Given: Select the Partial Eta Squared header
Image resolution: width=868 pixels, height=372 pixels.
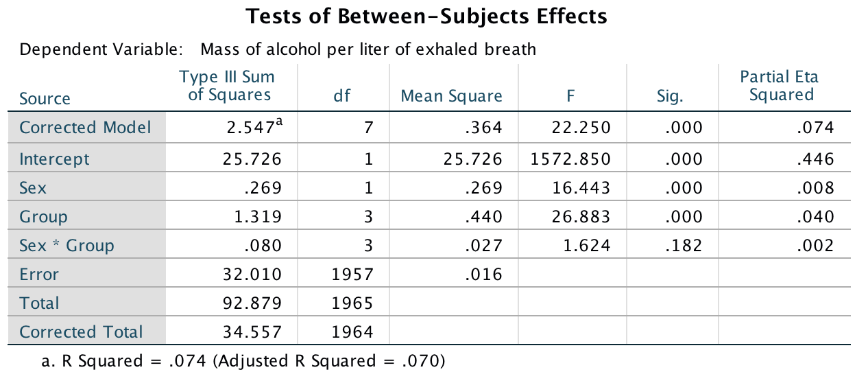Looking at the screenshot, I should (780, 86).
